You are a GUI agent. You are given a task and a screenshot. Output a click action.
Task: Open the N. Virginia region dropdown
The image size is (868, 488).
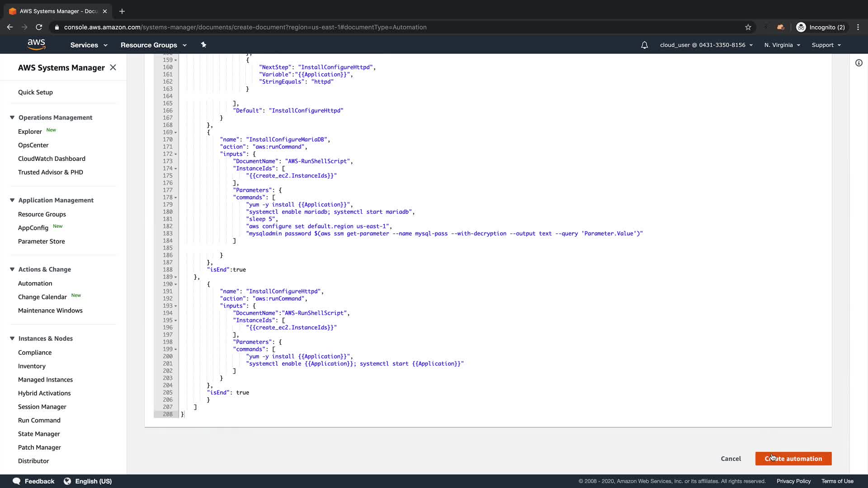(x=782, y=45)
